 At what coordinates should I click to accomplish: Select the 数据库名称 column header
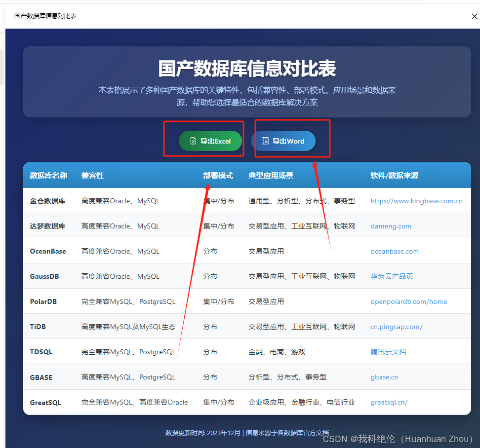(48, 176)
